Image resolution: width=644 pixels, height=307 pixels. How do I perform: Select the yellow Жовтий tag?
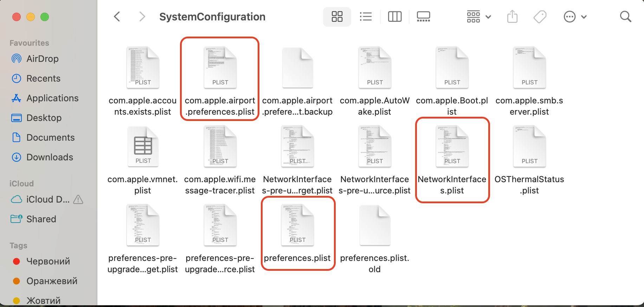43,301
